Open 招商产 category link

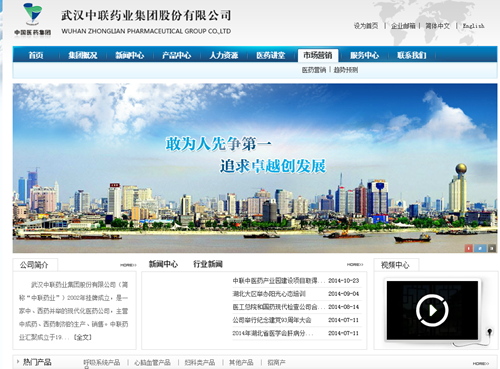[x=276, y=362]
